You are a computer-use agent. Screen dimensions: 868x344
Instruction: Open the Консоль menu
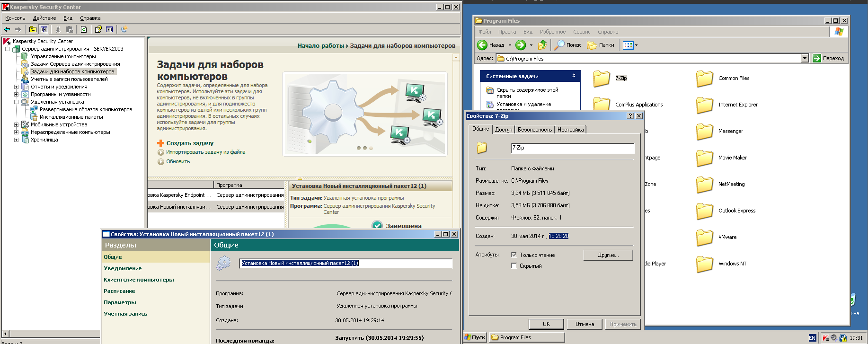point(15,18)
